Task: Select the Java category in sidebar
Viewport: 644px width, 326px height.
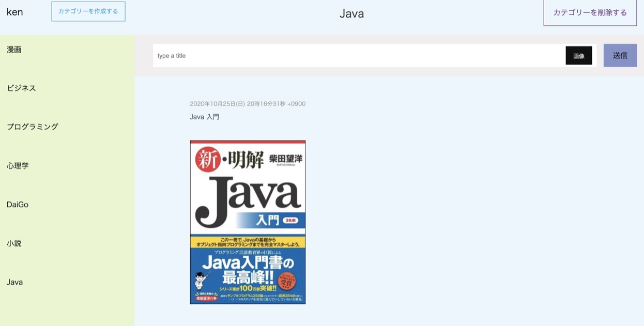Action: tap(14, 282)
